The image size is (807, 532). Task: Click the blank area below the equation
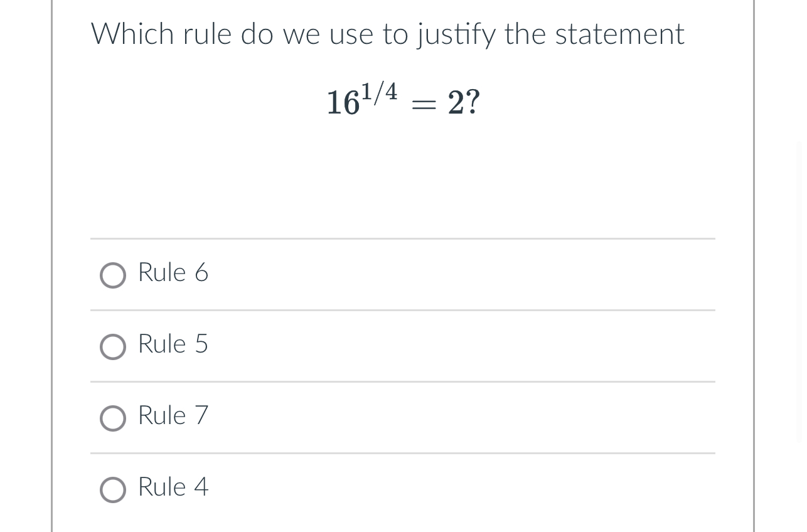coord(402,182)
